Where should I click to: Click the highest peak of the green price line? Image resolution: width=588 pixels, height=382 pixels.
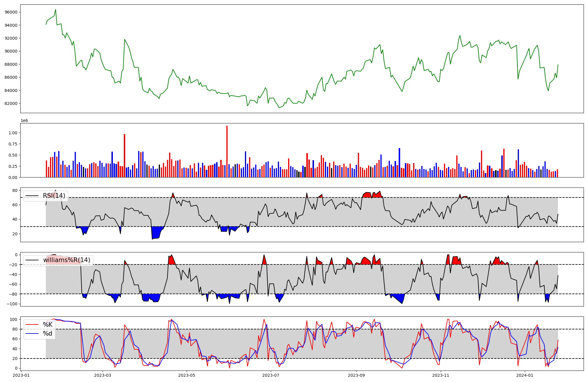(x=56, y=9)
